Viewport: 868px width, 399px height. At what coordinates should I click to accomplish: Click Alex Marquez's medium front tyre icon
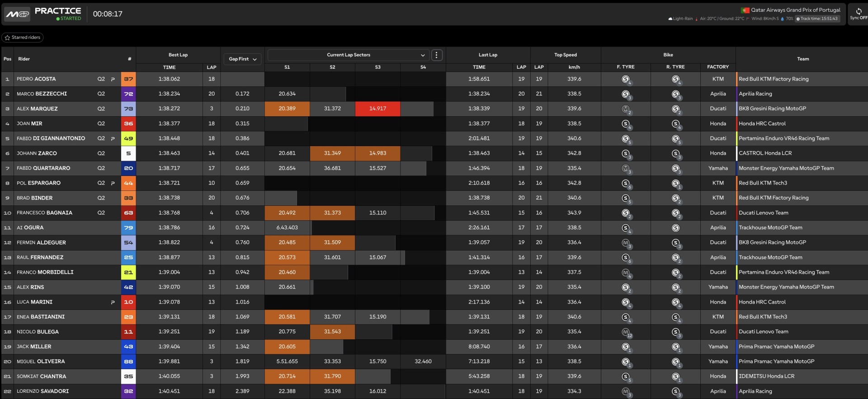click(x=626, y=109)
